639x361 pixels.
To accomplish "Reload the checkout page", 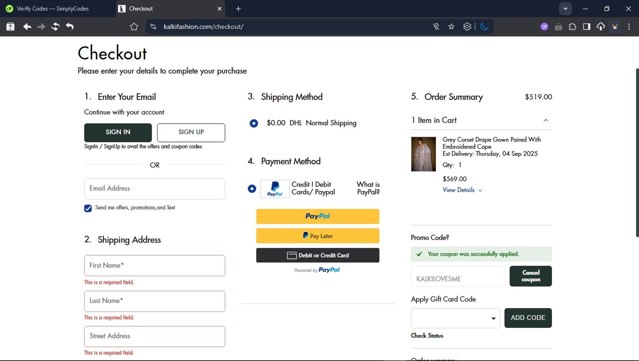I will coord(55,26).
